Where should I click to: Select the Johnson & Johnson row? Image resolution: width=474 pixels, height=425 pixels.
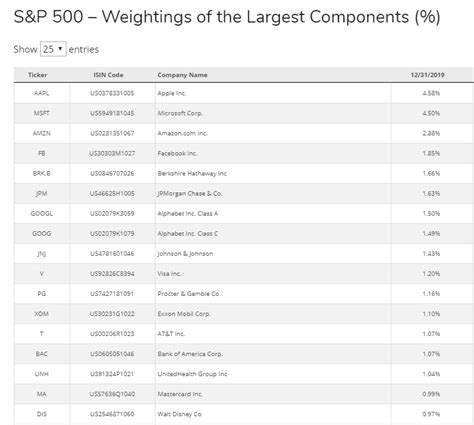point(244,254)
